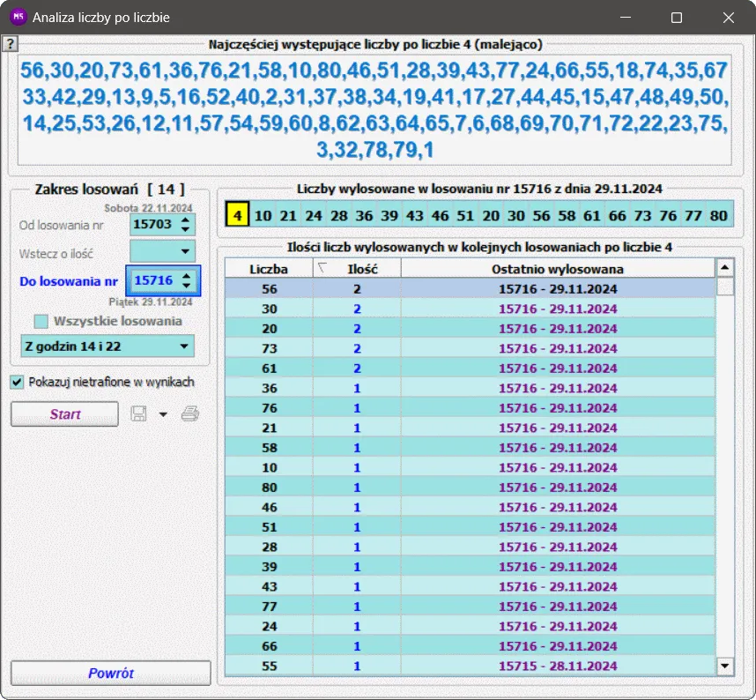Sort table by 'Liczba' column header

[x=268, y=268]
